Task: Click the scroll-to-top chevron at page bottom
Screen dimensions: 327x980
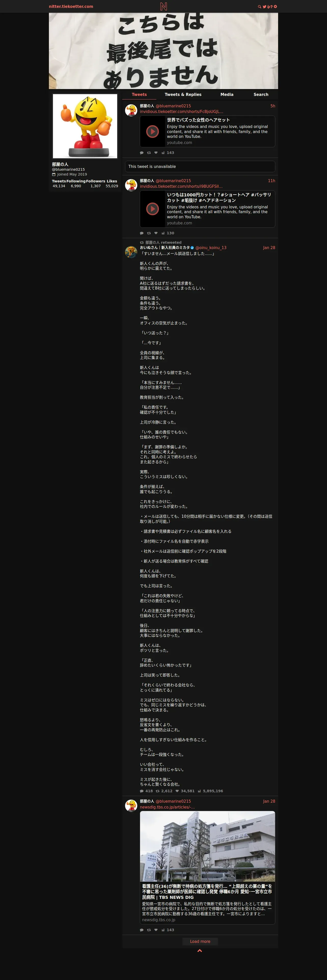Action: click(x=200, y=951)
